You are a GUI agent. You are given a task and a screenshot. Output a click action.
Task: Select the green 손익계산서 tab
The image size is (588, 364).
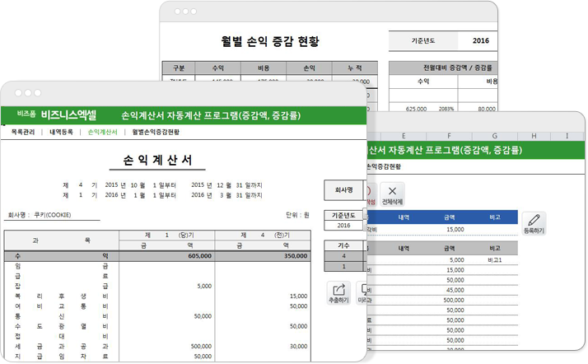click(102, 132)
